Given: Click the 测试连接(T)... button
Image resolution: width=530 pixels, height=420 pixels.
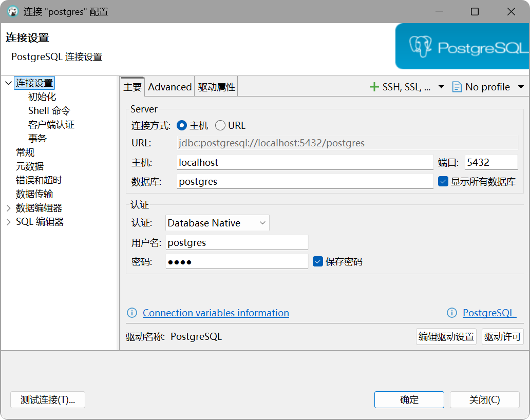Looking at the screenshot, I should click(x=48, y=400).
